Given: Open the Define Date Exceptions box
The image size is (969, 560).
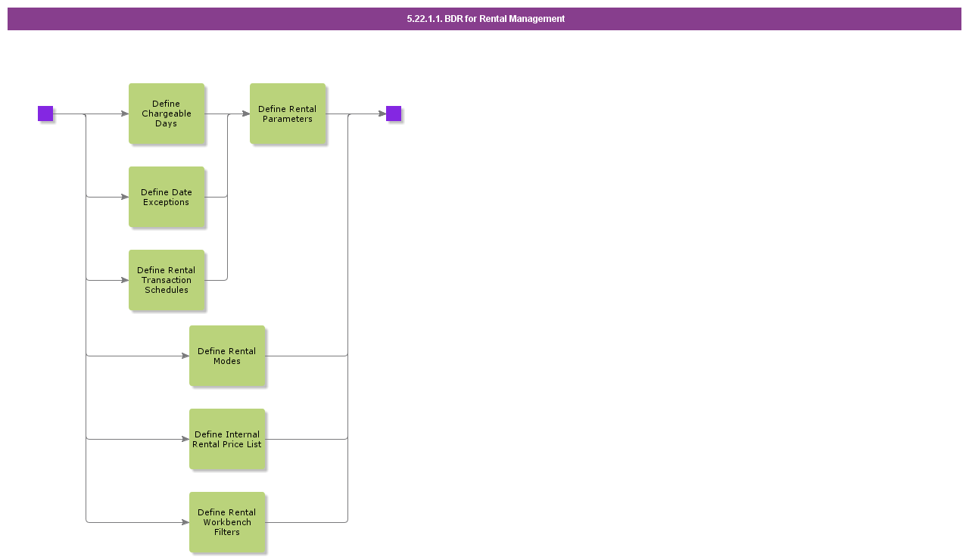Looking at the screenshot, I should coord(167,197).
